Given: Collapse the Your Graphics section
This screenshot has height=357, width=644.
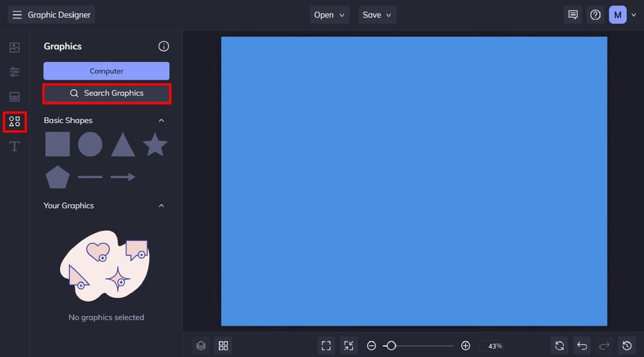Looking at the screenshot, I should [x=162, y=206].
